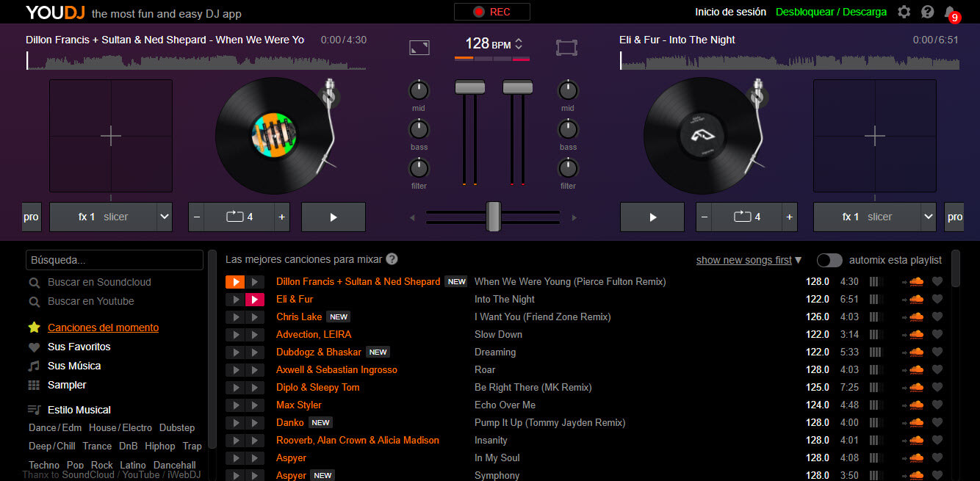Open show new songs first sort dropdown
The height and width of the screenshot is (481, 980).
[749, 260]
